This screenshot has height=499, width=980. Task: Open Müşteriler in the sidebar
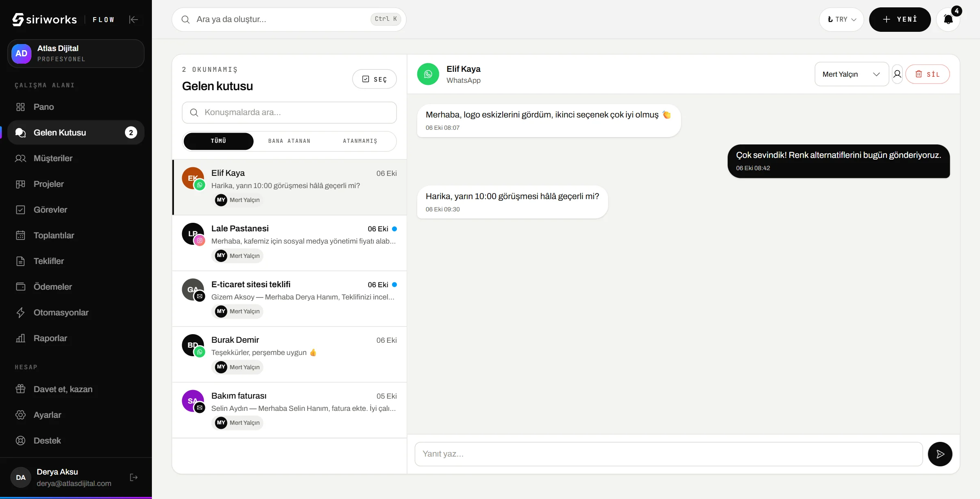[76, 158]
